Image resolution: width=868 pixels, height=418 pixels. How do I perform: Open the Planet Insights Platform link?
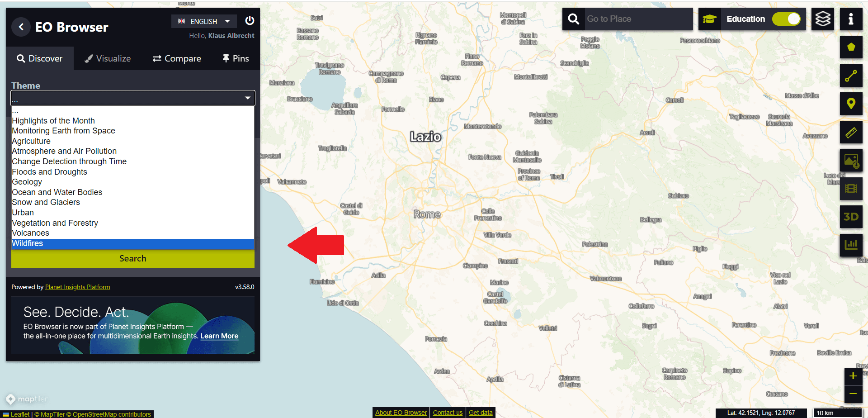coord(77,287)
